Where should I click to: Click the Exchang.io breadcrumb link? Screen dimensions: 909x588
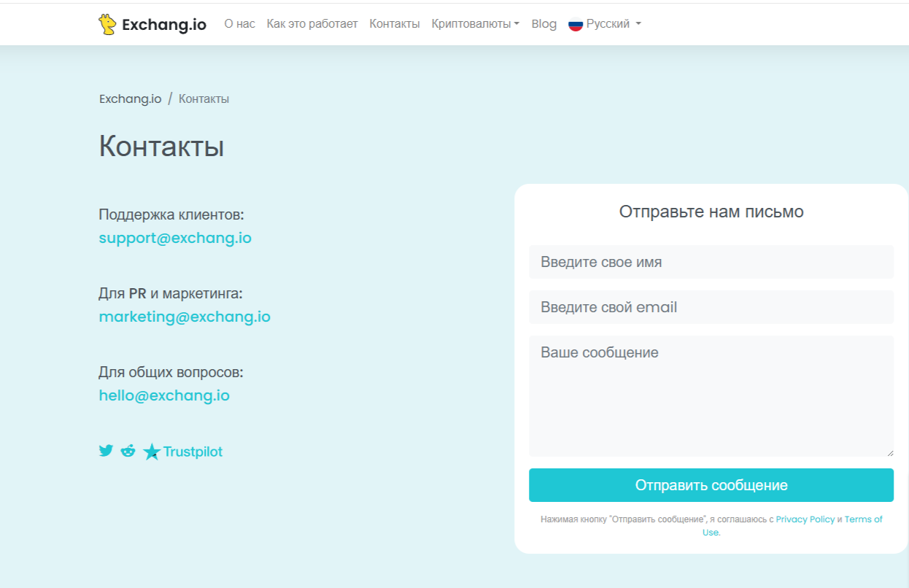click(130, 98)
